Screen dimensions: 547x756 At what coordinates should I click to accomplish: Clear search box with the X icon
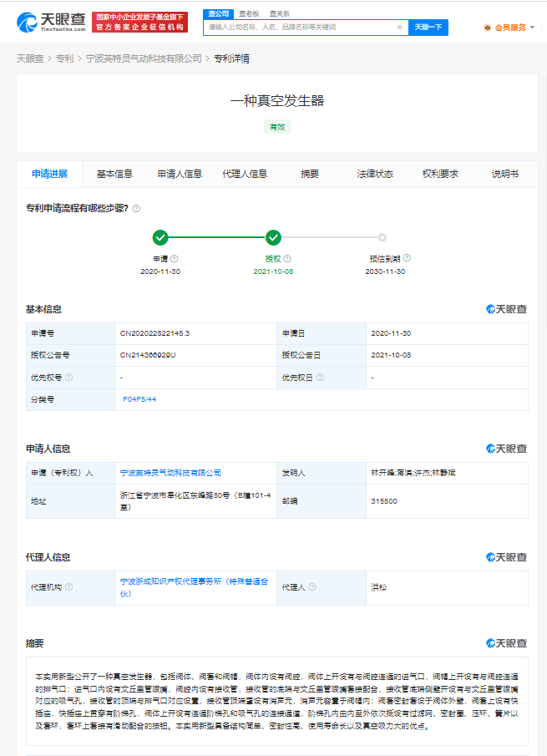point(399,28)
